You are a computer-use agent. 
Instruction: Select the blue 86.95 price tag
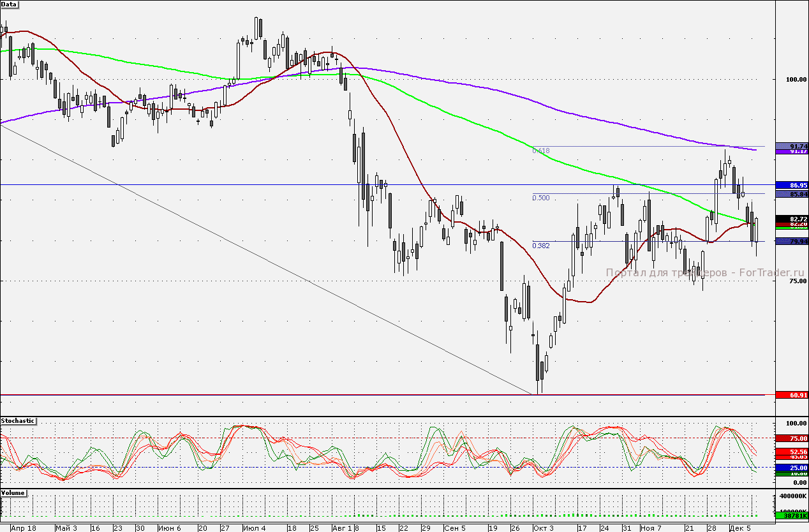[x=791, y=185]
